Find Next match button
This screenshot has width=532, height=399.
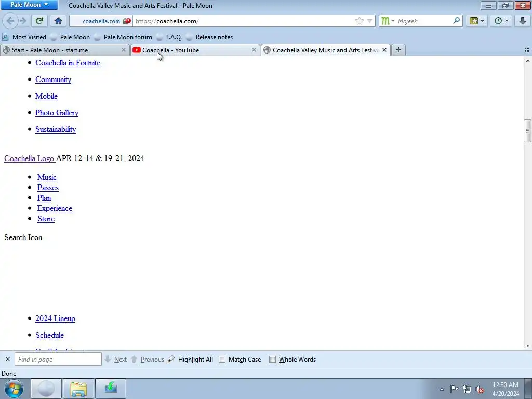[116, 360]
